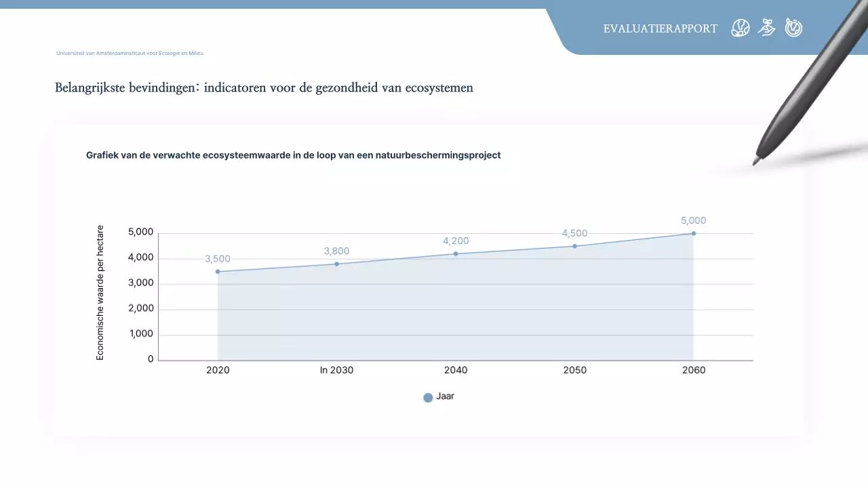Click the y-axis title Economische waarde per hectare
Image resolution: width=868 pixels, height=488 pixels.
[100, 293]
